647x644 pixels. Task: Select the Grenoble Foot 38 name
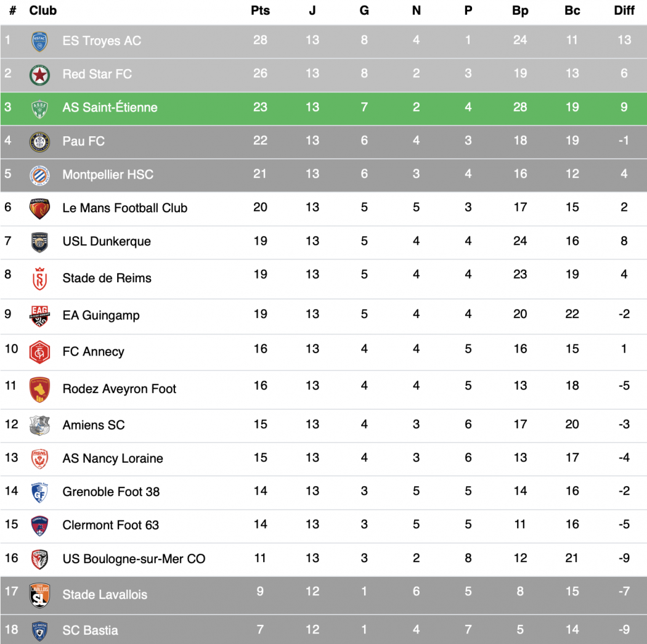click(111, 492)
